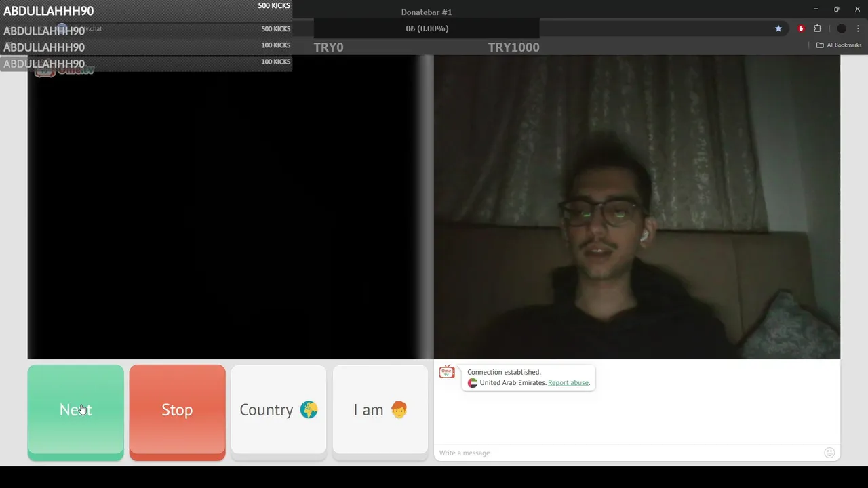Screen dimensions: 868x488
Task: Click the green Next button
Action: tap(75, 413)
